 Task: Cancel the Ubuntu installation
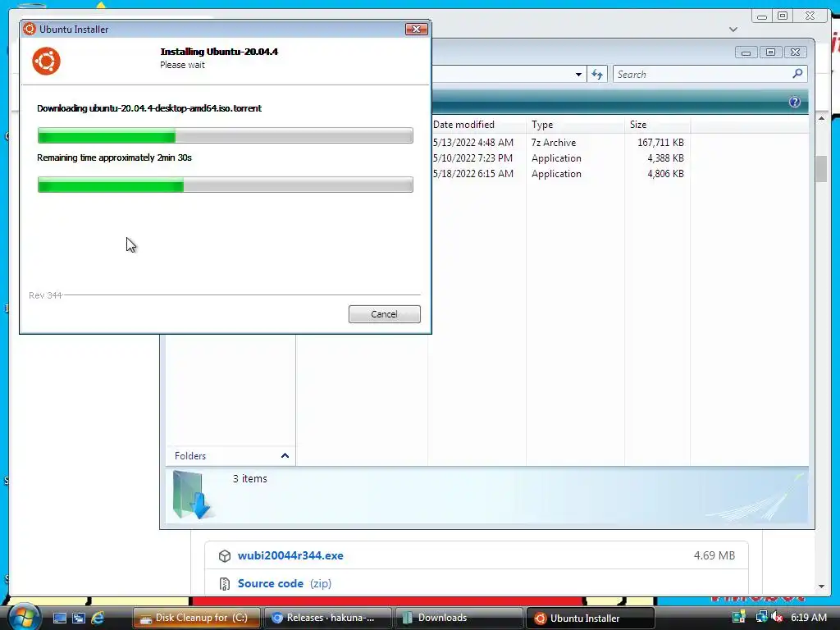click(x=384, y=314)
